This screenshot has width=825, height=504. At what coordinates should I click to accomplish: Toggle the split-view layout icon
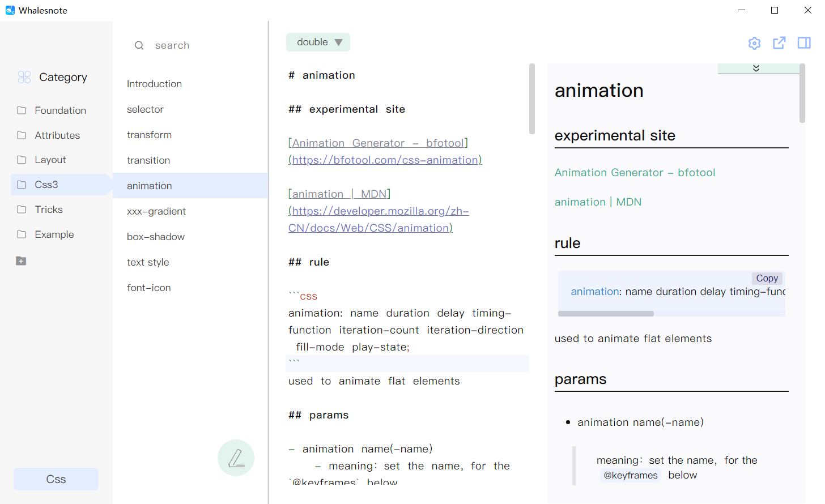point(804,42)
